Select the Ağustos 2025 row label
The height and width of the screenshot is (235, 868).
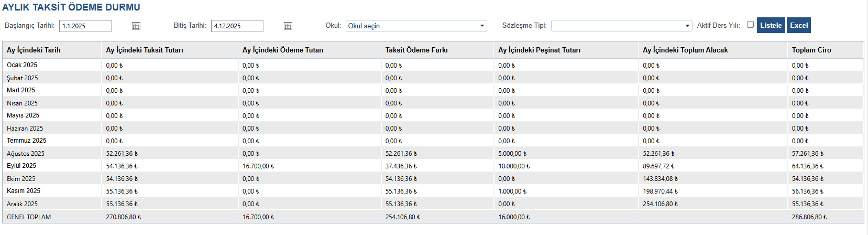26,154
